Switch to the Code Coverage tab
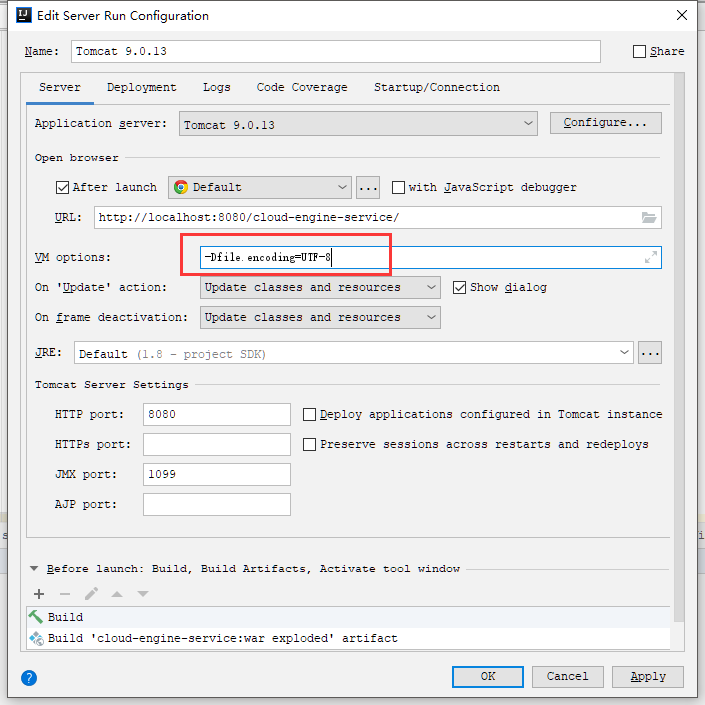The width and height of the screenshot is (705, 705). pyautogui.click(x=302, y=87)
